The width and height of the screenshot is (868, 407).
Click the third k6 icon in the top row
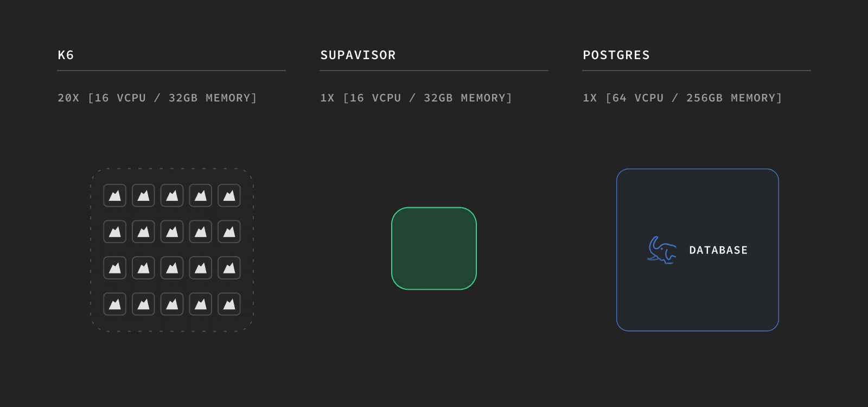(172, 195)
